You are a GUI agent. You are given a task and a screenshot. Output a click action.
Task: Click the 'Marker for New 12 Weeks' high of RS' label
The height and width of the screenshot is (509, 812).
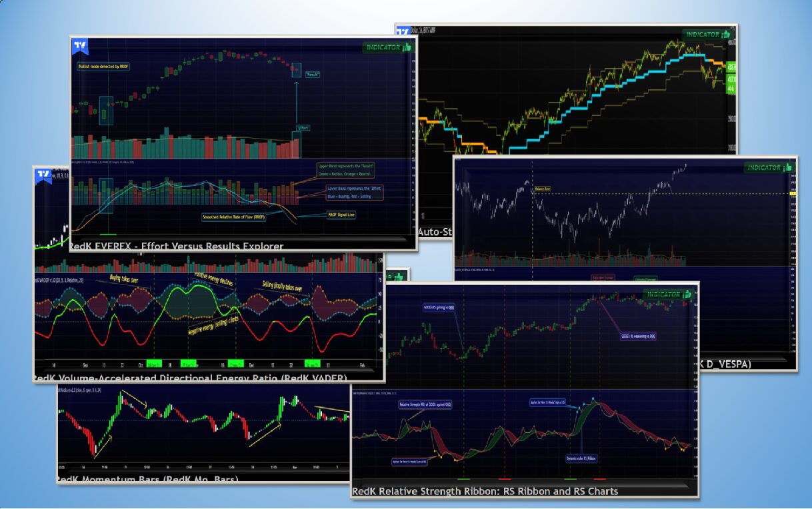tap(546, 402)
